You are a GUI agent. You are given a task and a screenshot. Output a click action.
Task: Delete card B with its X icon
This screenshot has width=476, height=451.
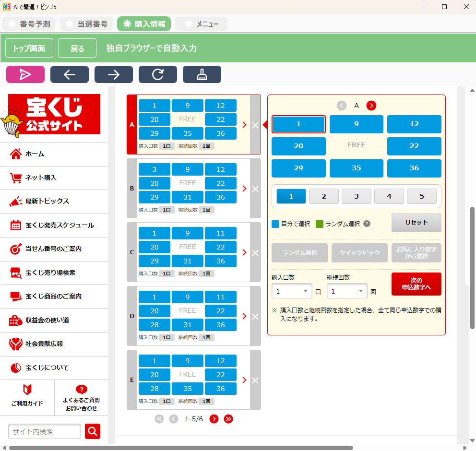point(255,189)
